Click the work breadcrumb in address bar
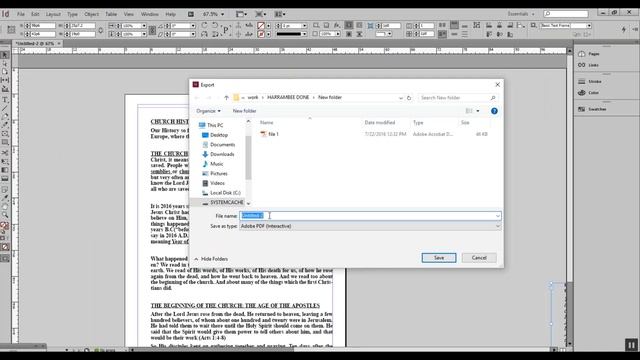 click(253, 98)
